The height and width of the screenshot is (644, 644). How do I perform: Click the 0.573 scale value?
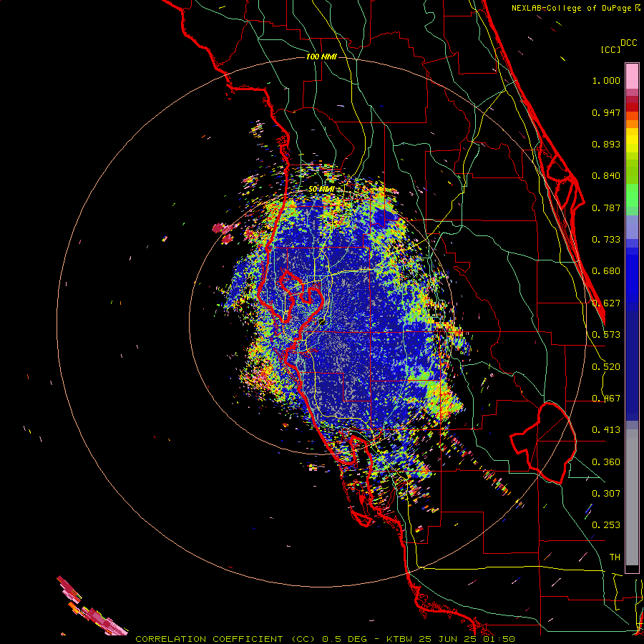606,335
